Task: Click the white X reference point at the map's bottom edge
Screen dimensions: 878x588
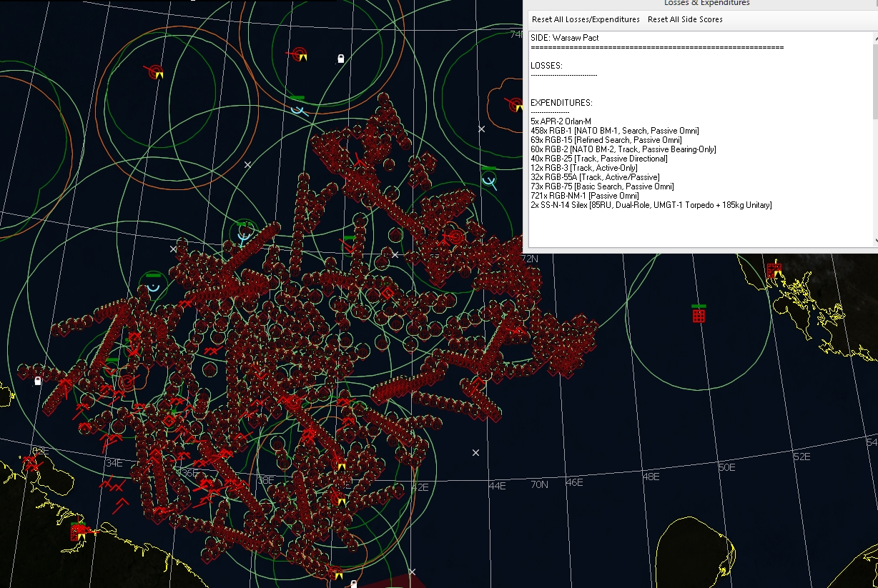Action: click(412, 572)
